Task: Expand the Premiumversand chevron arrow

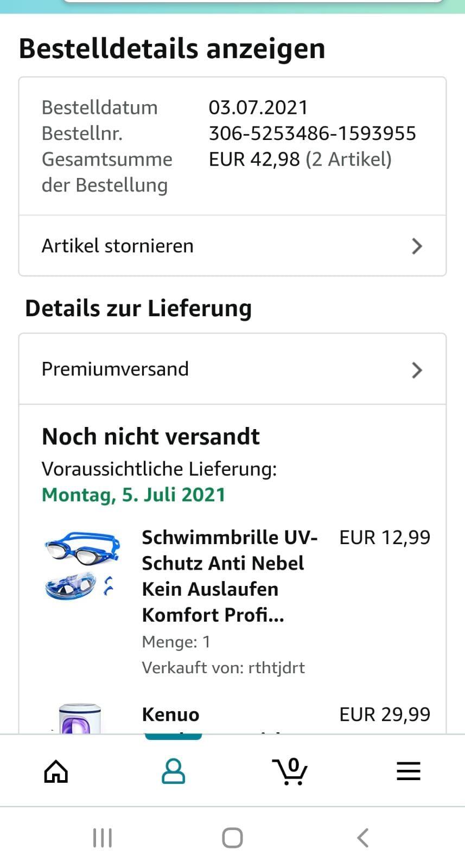Action: (x=417, y=370)
